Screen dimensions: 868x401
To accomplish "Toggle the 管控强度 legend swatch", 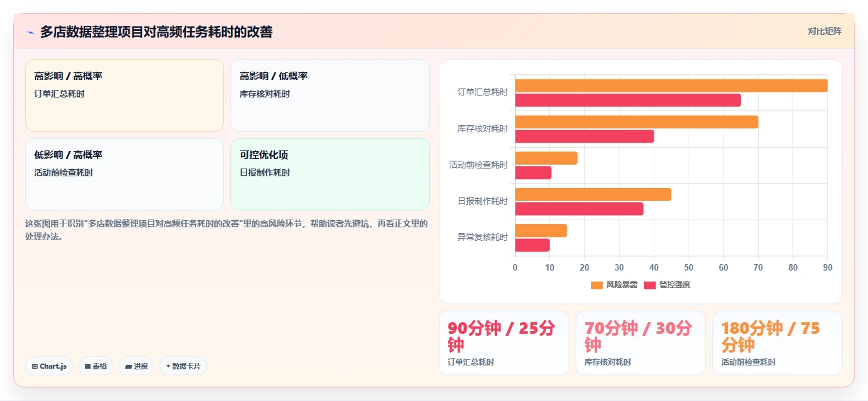I will [x=650, y=285].
